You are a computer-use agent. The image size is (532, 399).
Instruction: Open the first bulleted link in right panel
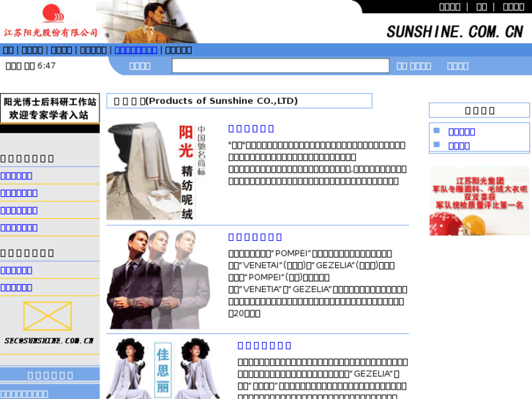(x=462, y=132)
